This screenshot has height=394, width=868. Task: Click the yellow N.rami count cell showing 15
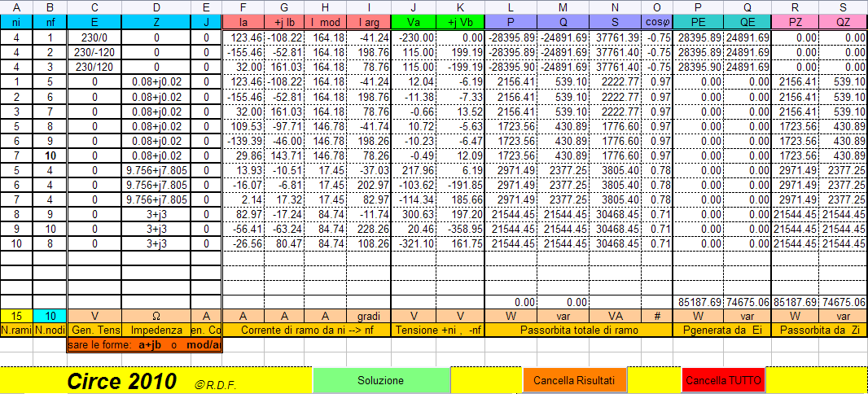click(16, 316)
